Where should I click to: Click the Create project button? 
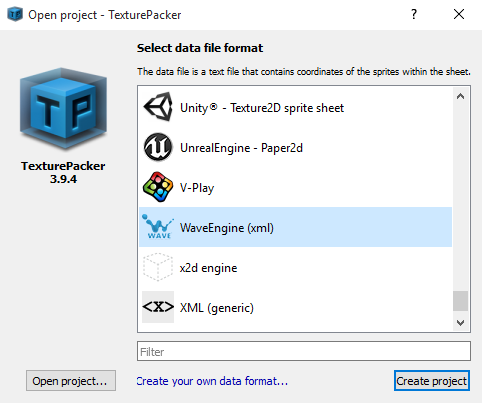click(x=432, y=380)
